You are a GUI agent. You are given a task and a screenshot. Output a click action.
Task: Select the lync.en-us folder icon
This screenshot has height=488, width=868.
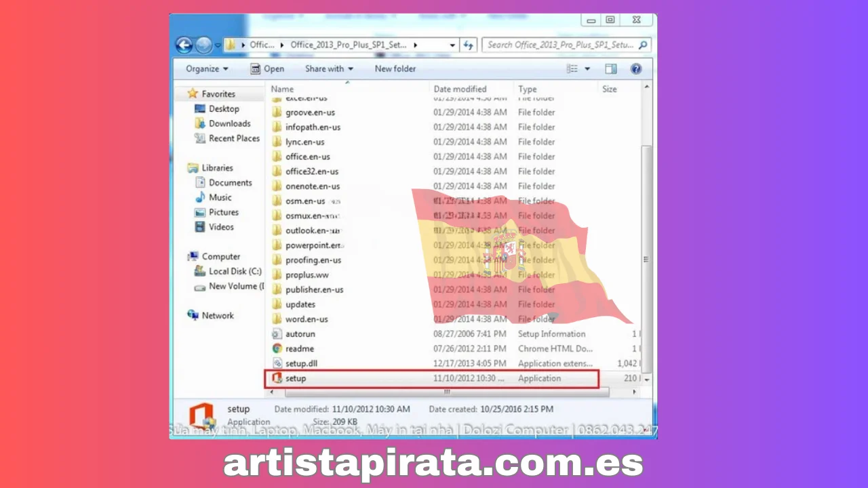[x=277, y=142]
